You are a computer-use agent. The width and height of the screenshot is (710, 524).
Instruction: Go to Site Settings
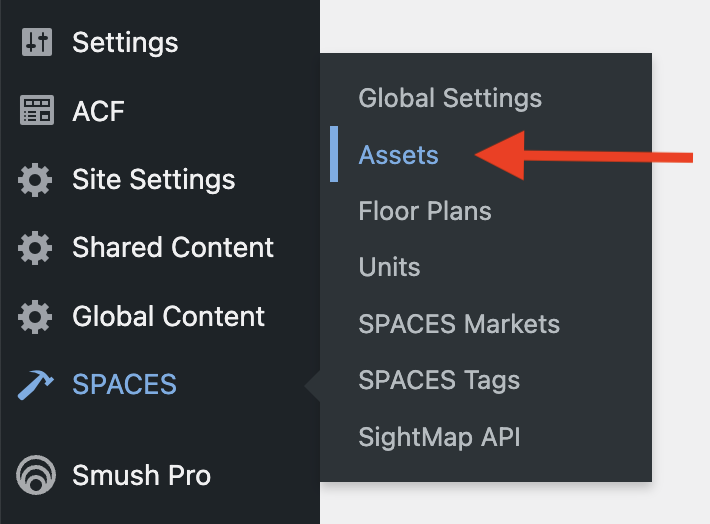154,180
